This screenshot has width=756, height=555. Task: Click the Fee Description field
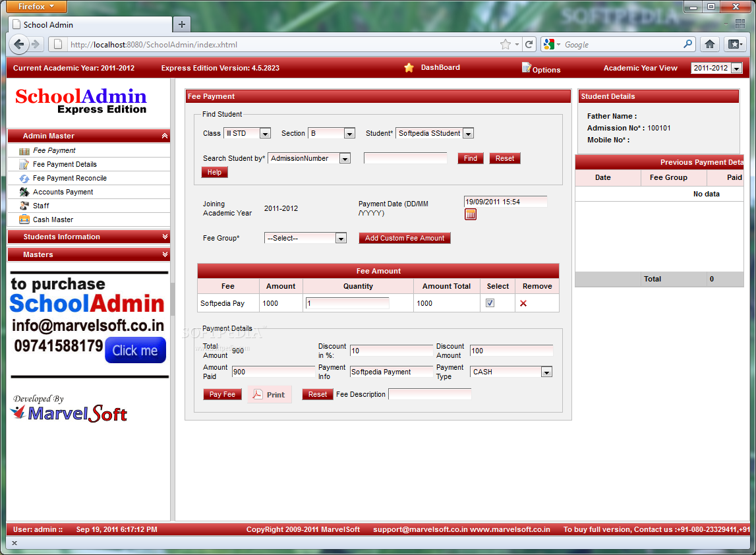(x=430, y=394)
